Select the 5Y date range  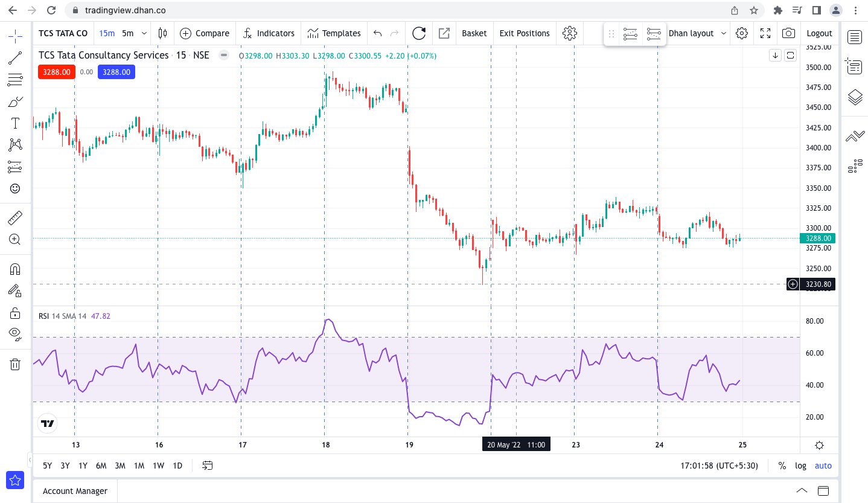(x=47, y=466)
